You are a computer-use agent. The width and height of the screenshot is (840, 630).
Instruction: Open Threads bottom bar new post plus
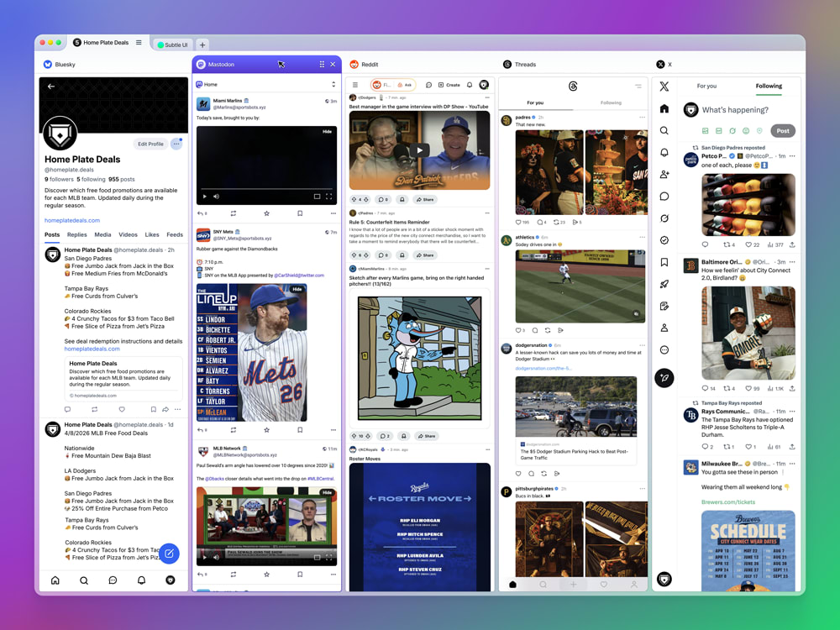[x=573, y=585]
